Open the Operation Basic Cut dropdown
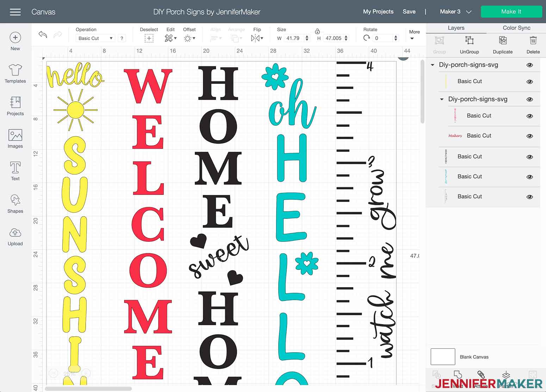 pyautogui.click(x=95, y=38)
